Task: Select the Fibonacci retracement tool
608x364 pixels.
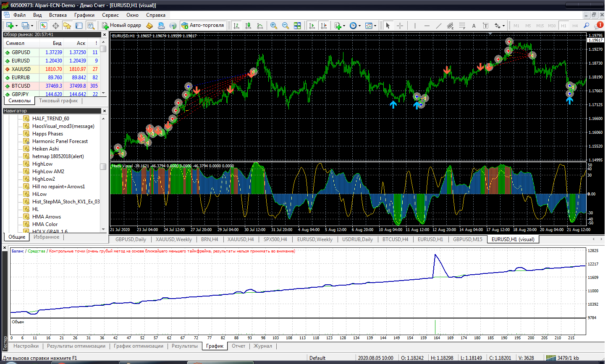Action: pyautogui.click(x=462, y=26)
